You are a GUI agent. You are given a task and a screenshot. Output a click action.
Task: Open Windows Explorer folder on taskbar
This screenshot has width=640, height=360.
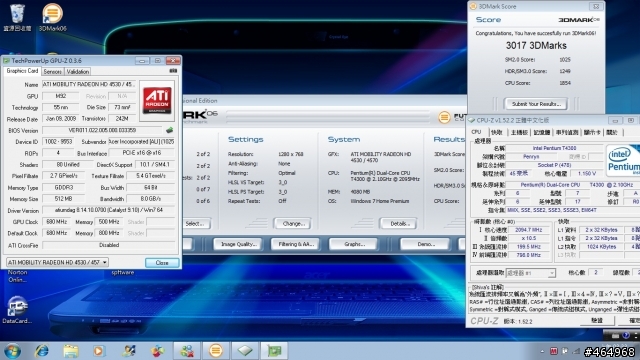coord(71,351)
